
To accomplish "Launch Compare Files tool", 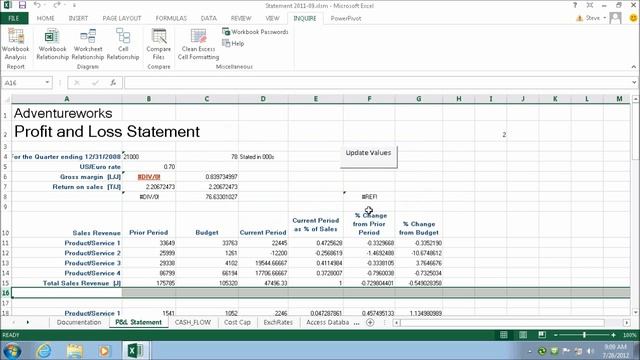I will [159, 44].
